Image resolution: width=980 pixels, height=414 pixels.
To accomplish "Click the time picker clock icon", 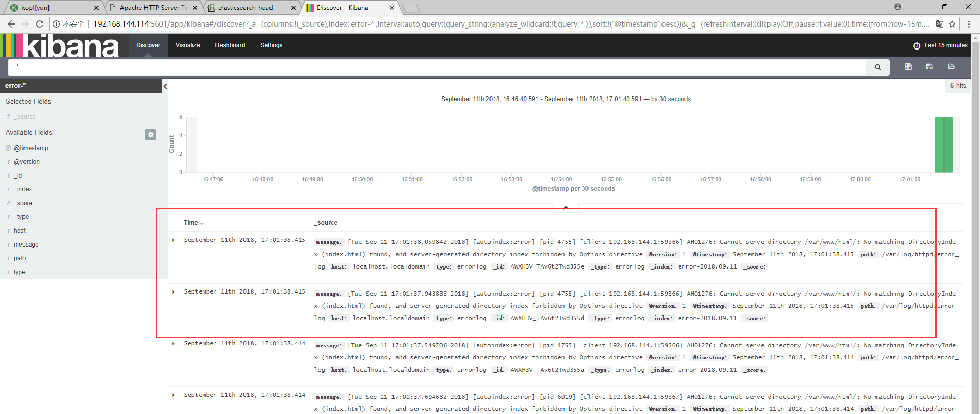I will click(x=917, y=46).
